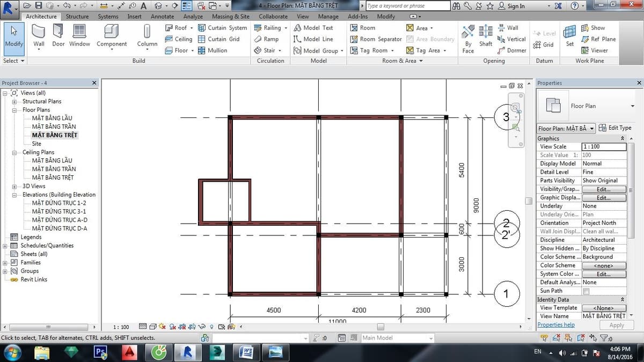Open the Floor Plan type selector dropdown
Image resolution: width=644 pixels, height=362 pixels.
(633, 106)
